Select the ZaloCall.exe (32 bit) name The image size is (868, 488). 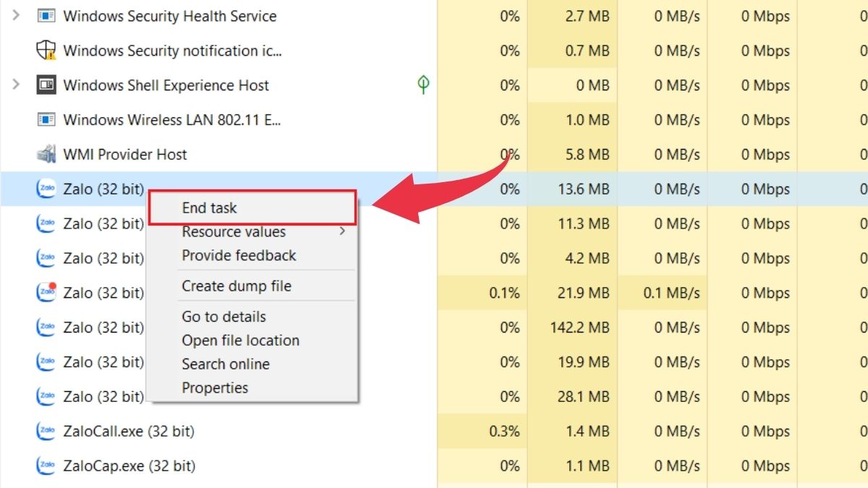tap(129, 432)
